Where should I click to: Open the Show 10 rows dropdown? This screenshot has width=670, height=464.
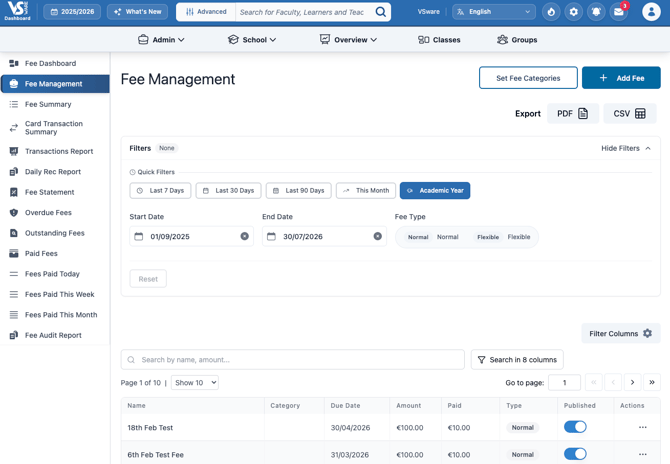pyautogui.click(x=194, y=382)
